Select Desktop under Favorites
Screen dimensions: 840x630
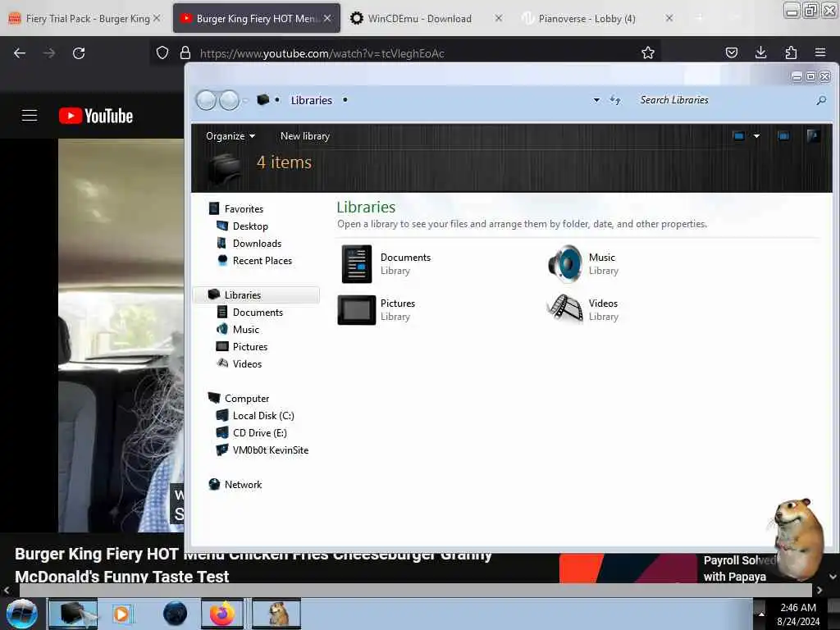coord(242,226)
